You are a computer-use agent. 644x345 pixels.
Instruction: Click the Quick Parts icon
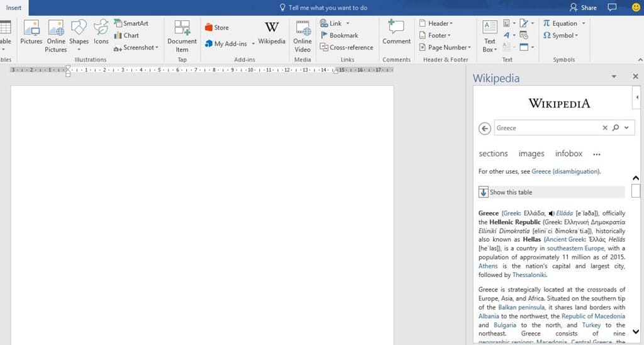pyautogui.click(x=506, y=23)
